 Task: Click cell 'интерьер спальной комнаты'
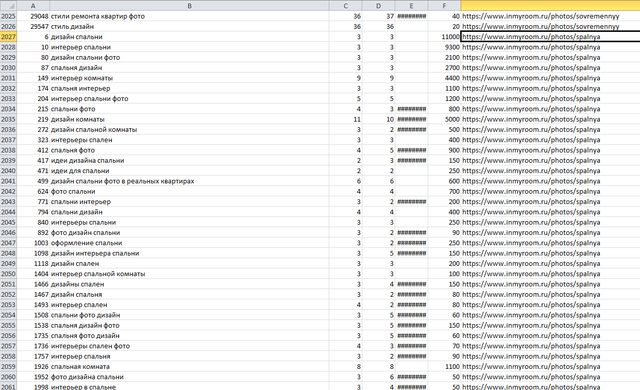[189, 274]
